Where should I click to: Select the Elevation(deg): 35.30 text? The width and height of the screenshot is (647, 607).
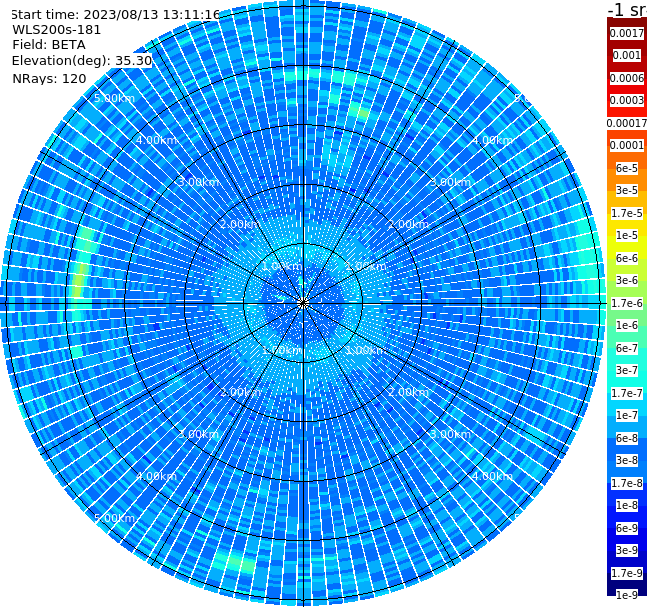pyautogui.click(x=82, y=61)
